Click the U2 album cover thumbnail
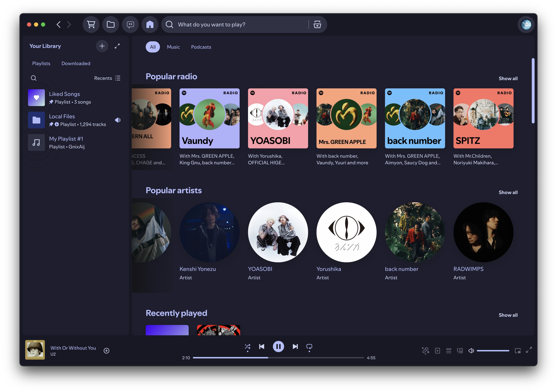 click(35, 350)
